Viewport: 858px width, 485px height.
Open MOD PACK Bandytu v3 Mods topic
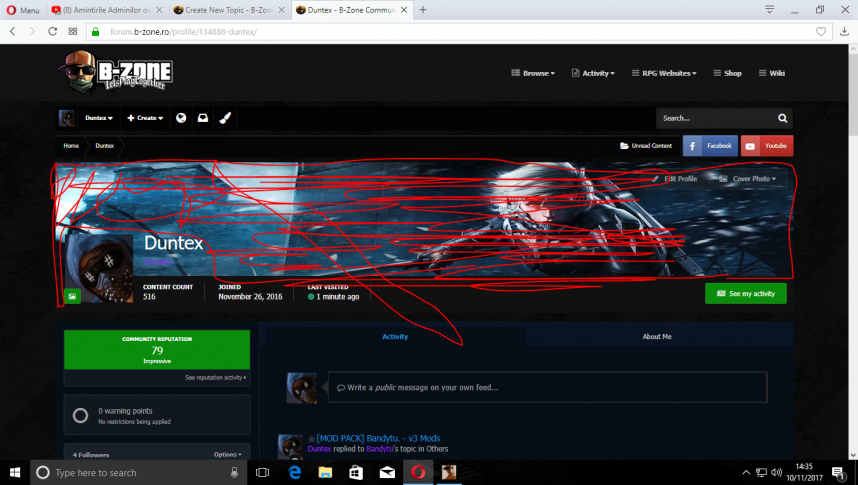click(x=378, y=438)
